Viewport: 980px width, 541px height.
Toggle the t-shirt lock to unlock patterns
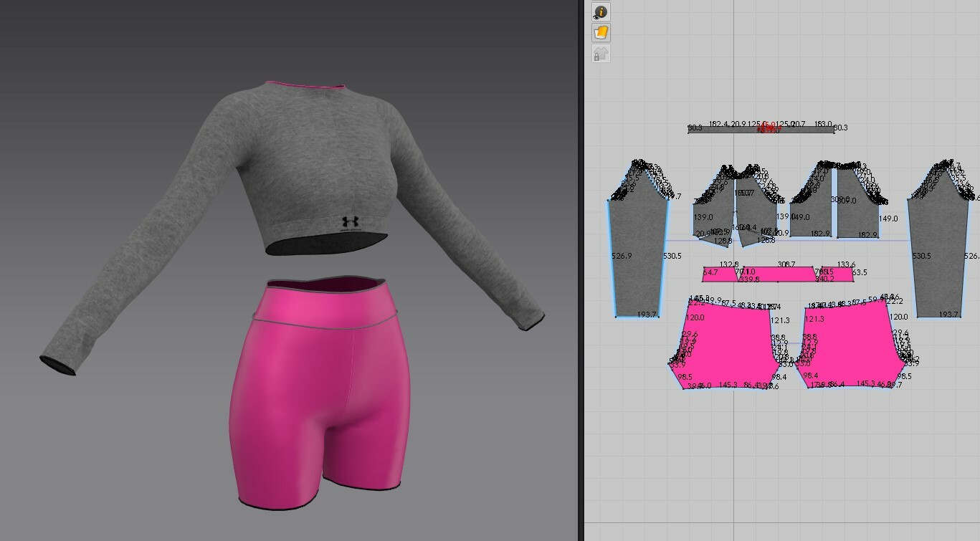point(601,53)
